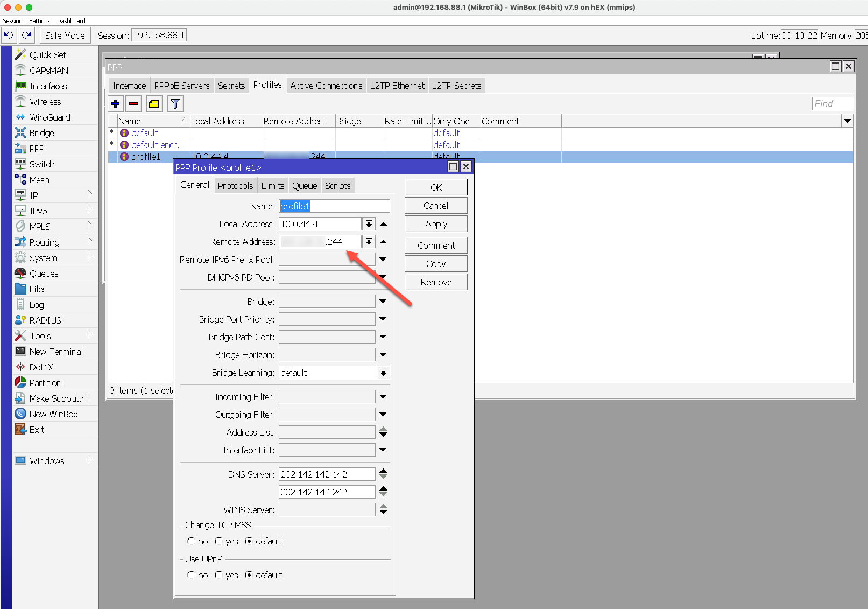The image size is (868, 609).
Task: Open the Protocols tab in PPP Profile
Action: 235,185
